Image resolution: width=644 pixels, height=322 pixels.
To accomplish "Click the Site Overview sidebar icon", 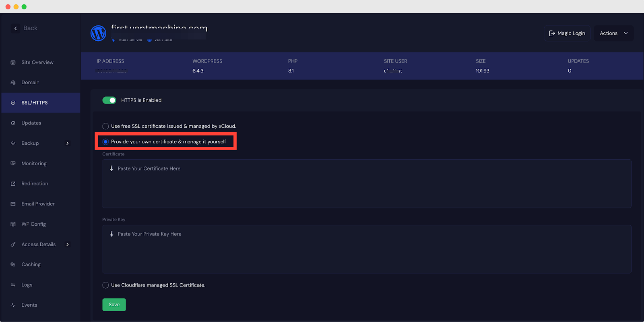I will click(13, 62).
